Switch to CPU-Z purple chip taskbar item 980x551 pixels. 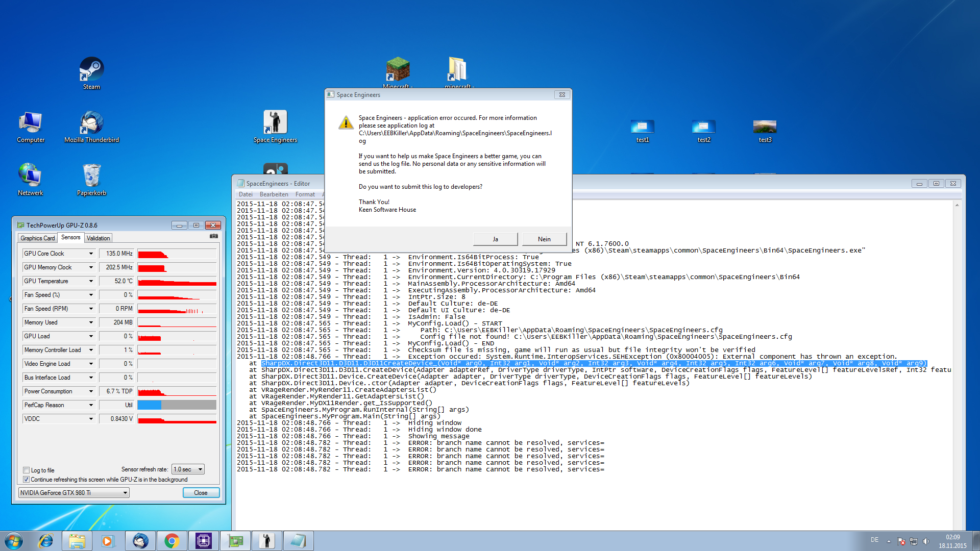204,541
